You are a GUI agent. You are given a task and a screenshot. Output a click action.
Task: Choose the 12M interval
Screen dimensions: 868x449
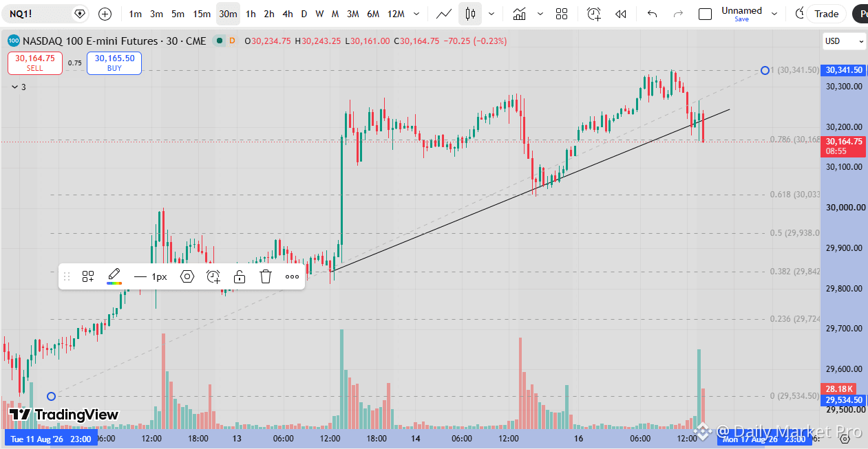[396, 14]
